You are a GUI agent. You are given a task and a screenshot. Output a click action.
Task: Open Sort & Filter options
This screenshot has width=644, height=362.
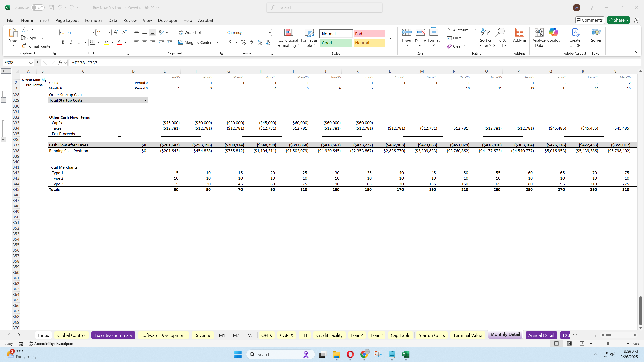[x=485, y=38]
